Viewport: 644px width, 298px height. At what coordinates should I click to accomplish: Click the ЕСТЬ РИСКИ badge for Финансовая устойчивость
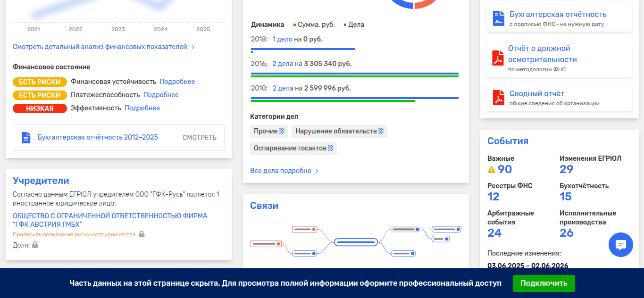(x=40, y=82)
